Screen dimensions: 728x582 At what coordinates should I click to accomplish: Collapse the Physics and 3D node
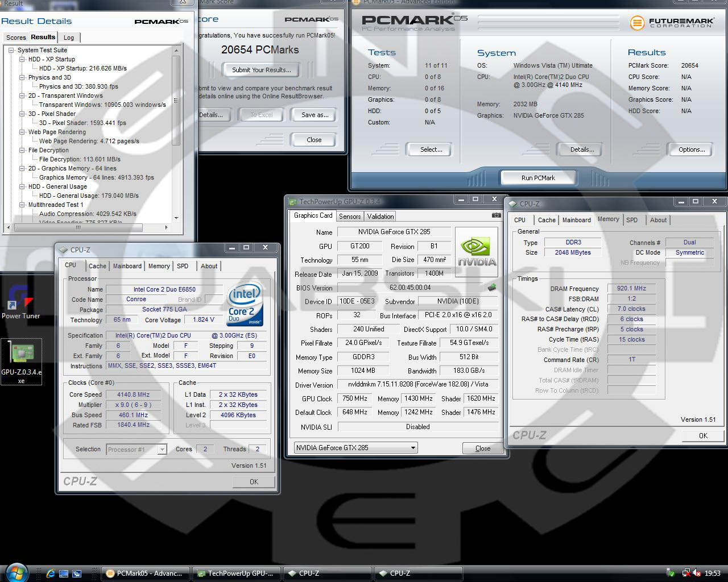[22, 77]
